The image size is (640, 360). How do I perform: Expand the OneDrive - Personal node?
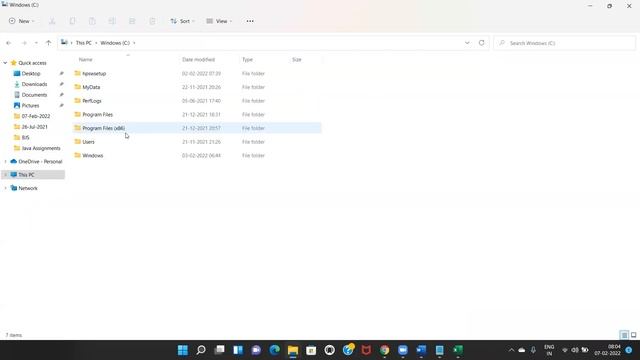pyautogui.click(x=5, y=162)
